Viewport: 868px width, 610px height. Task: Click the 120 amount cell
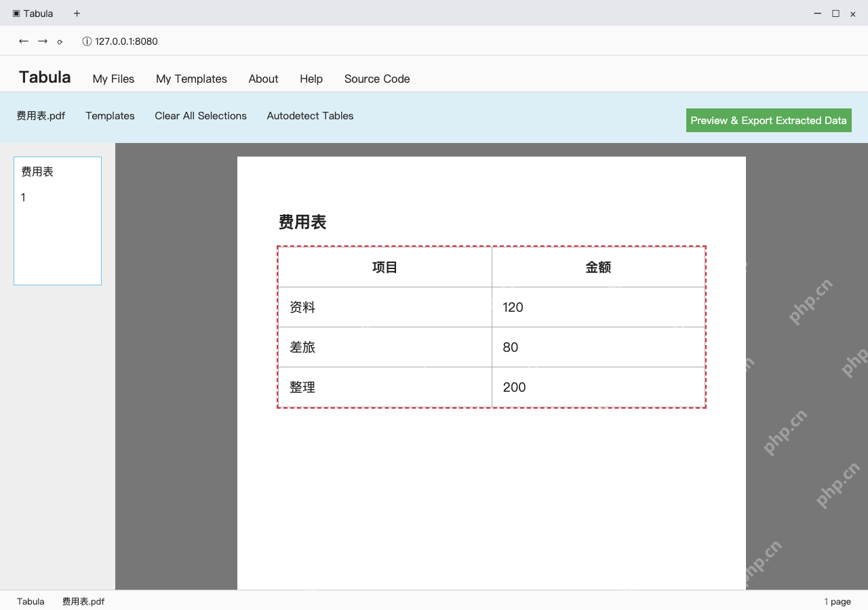[599, 307]
